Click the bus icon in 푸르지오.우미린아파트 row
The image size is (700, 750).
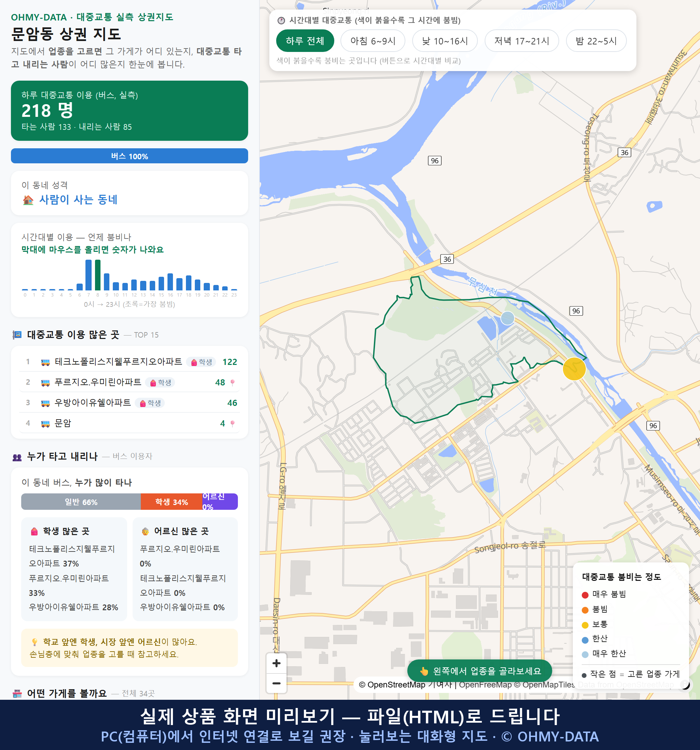[x=45, y=383]
